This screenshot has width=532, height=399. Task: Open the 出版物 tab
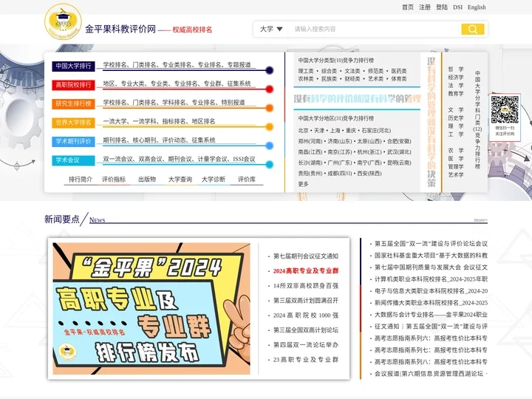(147, 179)
